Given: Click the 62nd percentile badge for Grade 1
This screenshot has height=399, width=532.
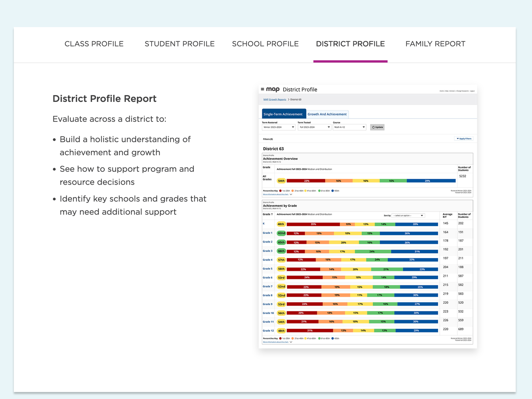Looking at the screenshot, I should pos(281,233).
